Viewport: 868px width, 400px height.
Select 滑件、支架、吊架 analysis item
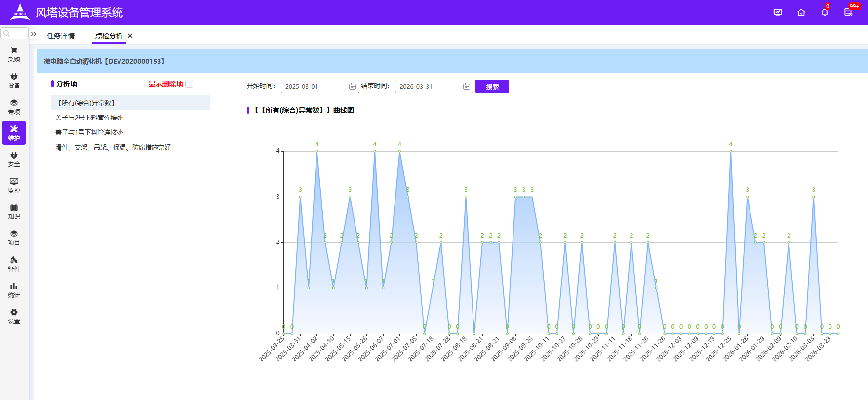pos(113,147)
